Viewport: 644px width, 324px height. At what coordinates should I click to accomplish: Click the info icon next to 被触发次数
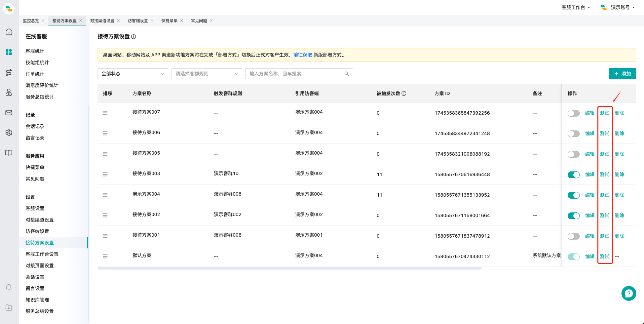tap(404, 93)
